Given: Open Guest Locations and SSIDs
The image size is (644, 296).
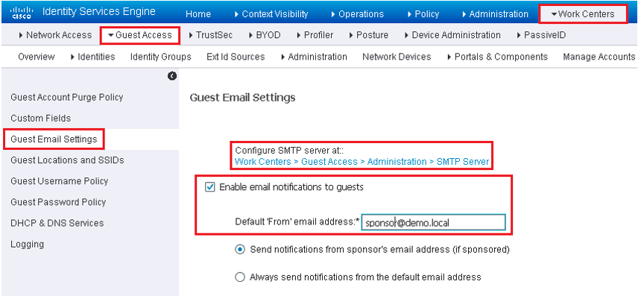Looking at the screenshot, I should coord(67,160).
